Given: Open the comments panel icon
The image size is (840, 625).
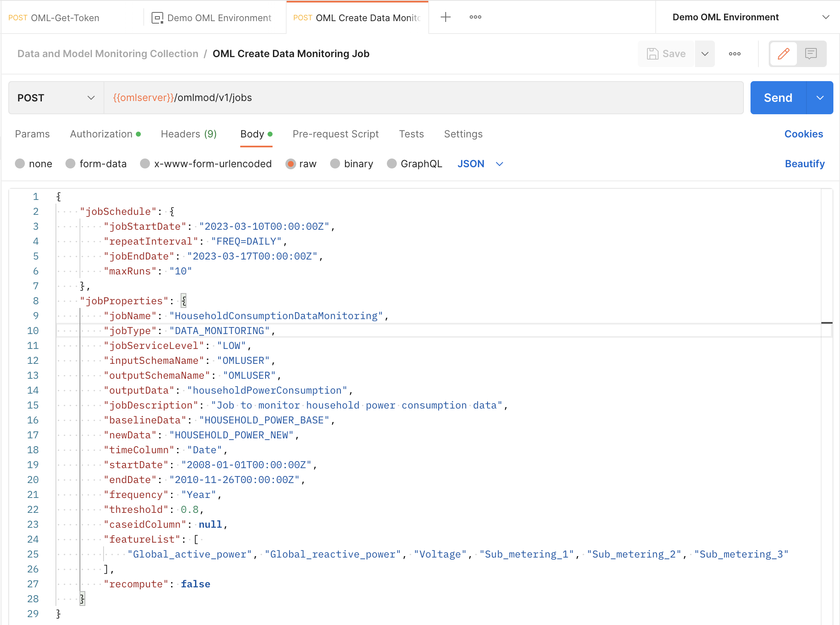Looking at the screenshot, I should (811, 54).
